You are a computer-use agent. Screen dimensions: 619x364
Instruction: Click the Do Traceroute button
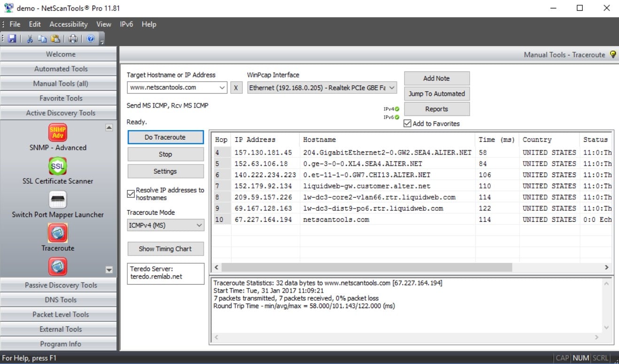(x=165, y=137)
